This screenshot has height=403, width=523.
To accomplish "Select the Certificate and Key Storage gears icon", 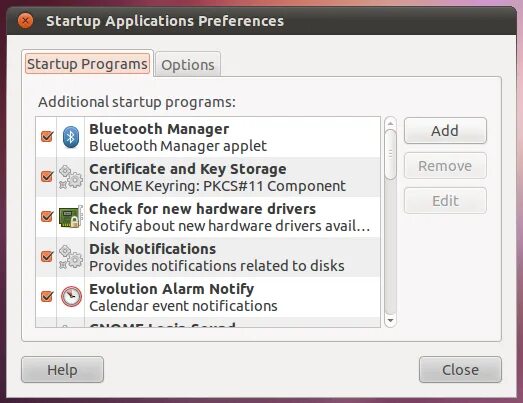I will tap(71, 177).
